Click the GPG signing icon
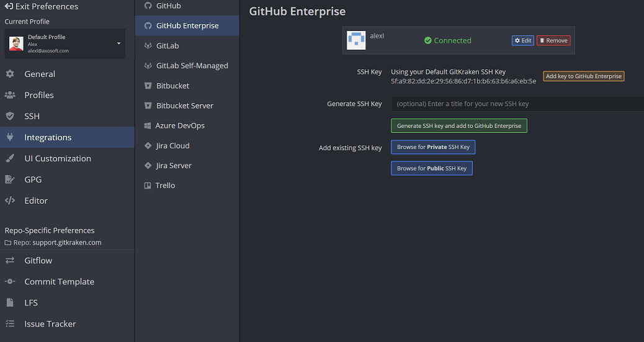Viewport: 644px width, 342px height. tap(10, 179)
